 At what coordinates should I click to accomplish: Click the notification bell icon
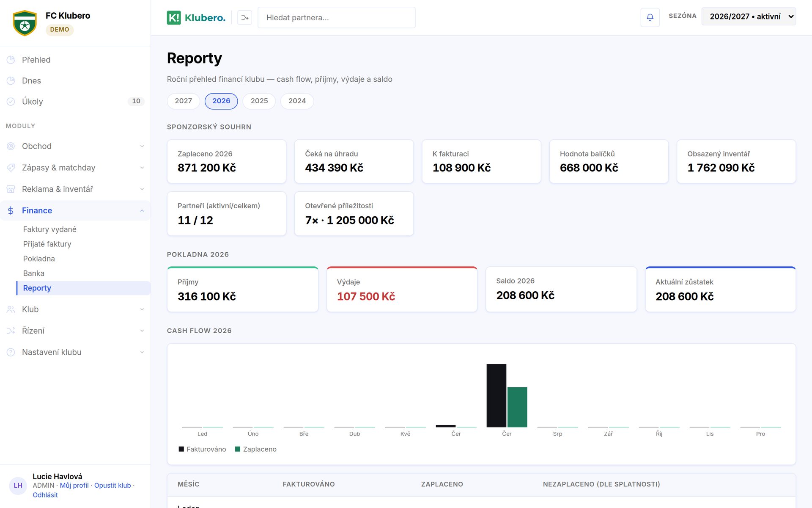pos(650,17)
